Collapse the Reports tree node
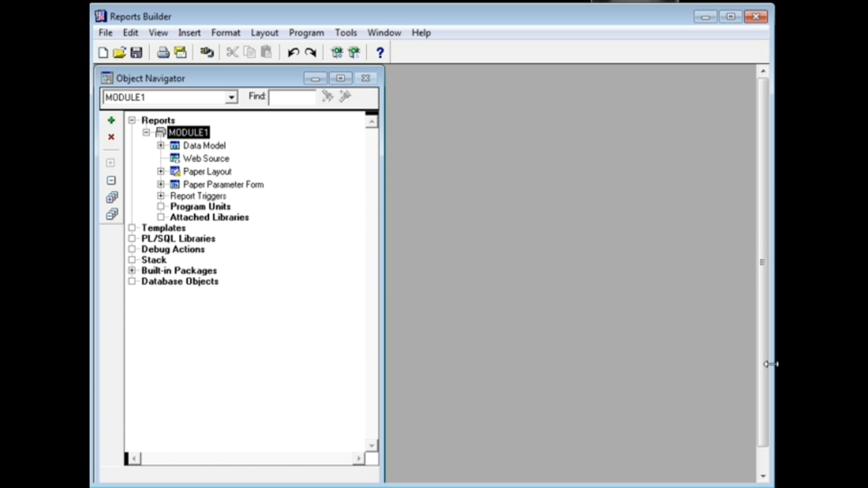 pyautogui.click(x=132, y=120)
